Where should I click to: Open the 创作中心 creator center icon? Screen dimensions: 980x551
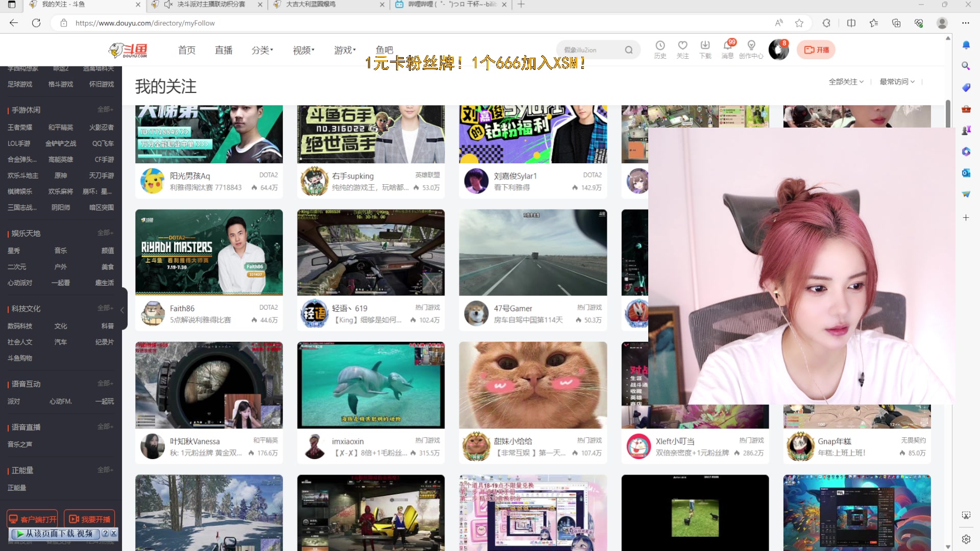751,49
